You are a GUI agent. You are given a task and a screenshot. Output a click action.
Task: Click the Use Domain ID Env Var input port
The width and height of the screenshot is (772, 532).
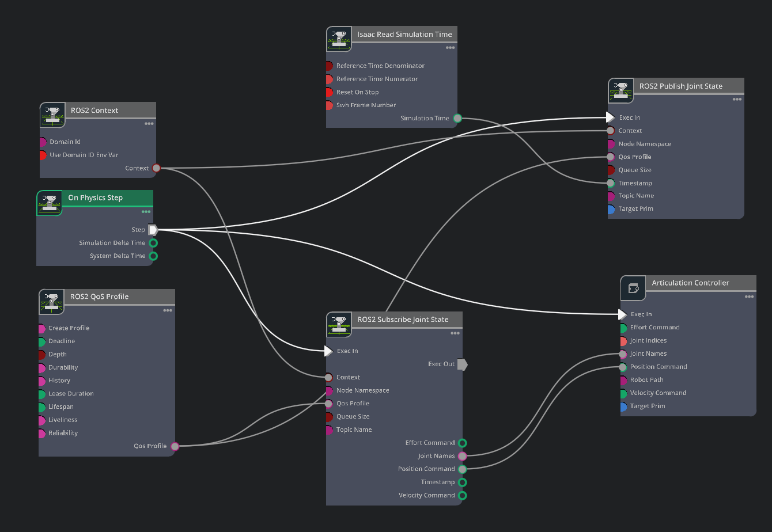click(43, 155)
